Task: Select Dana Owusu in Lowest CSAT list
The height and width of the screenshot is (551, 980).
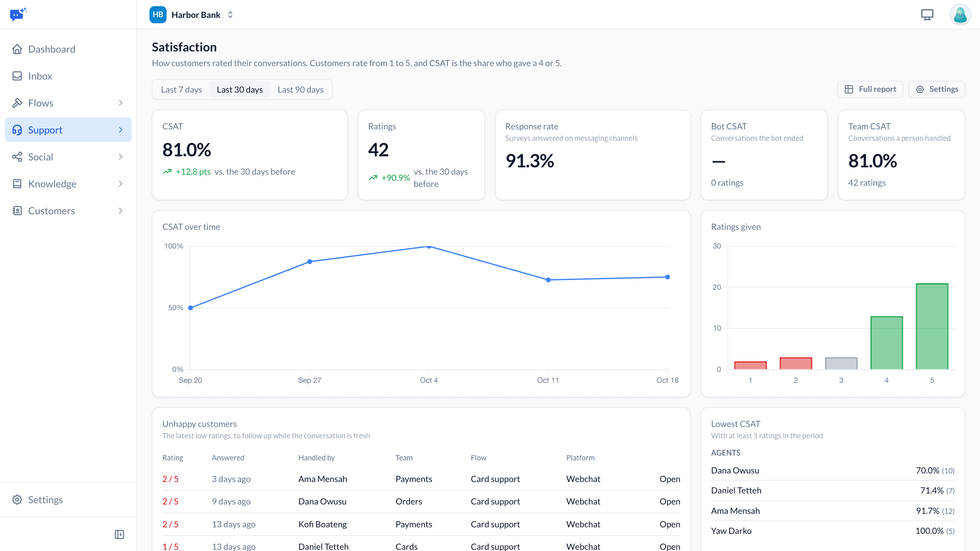Action: pos(833,471)
